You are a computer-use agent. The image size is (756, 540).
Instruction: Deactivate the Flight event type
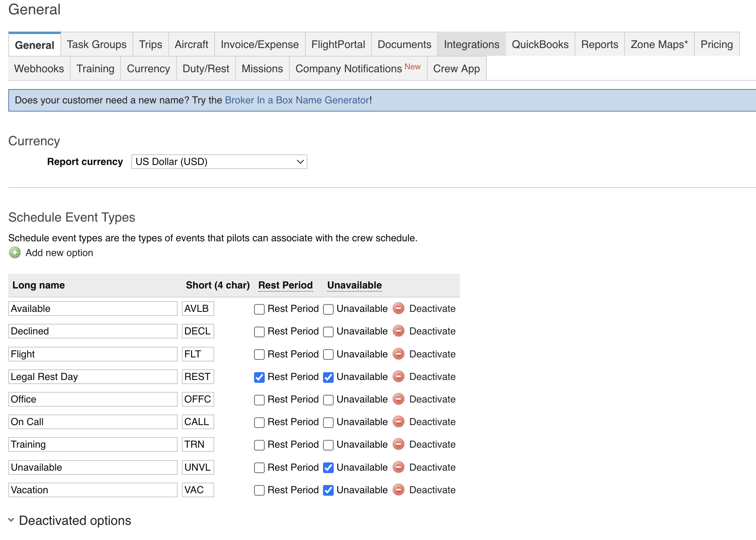[x=398, y=354]
